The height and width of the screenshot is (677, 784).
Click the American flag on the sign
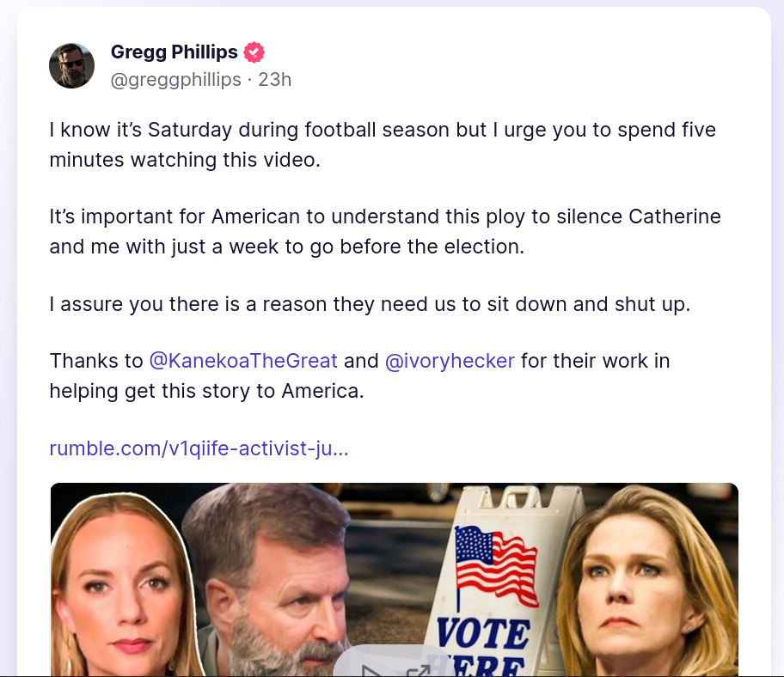[497, 564]
